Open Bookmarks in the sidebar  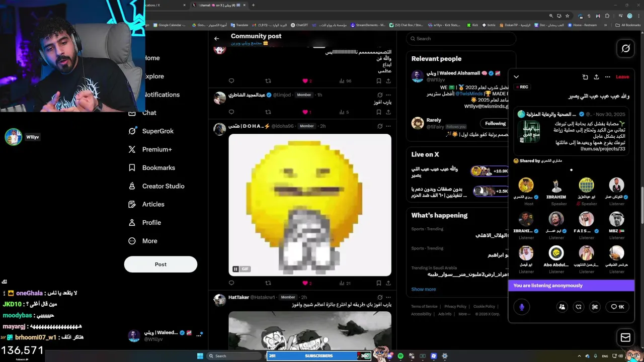coord(151,167)
